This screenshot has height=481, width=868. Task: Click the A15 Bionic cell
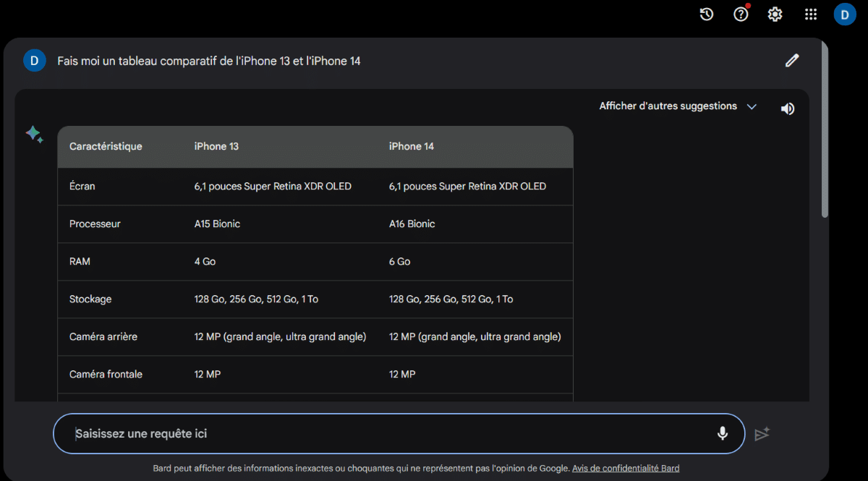217,224
